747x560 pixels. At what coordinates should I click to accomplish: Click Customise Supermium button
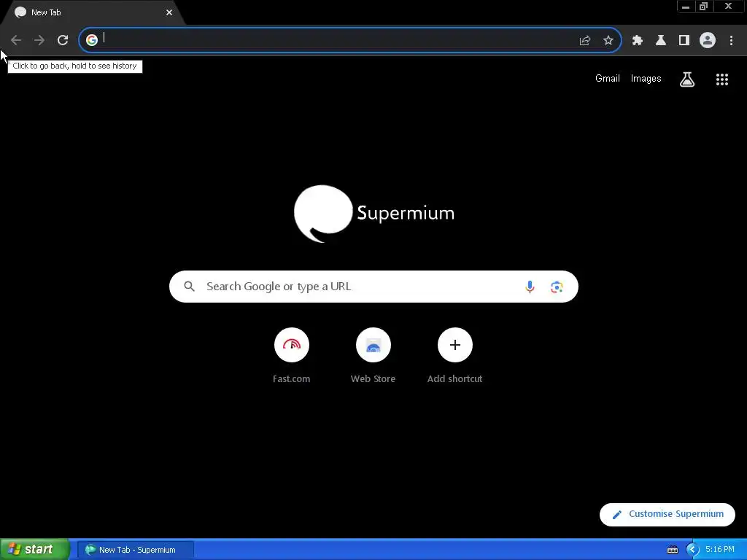coord(667,514)
